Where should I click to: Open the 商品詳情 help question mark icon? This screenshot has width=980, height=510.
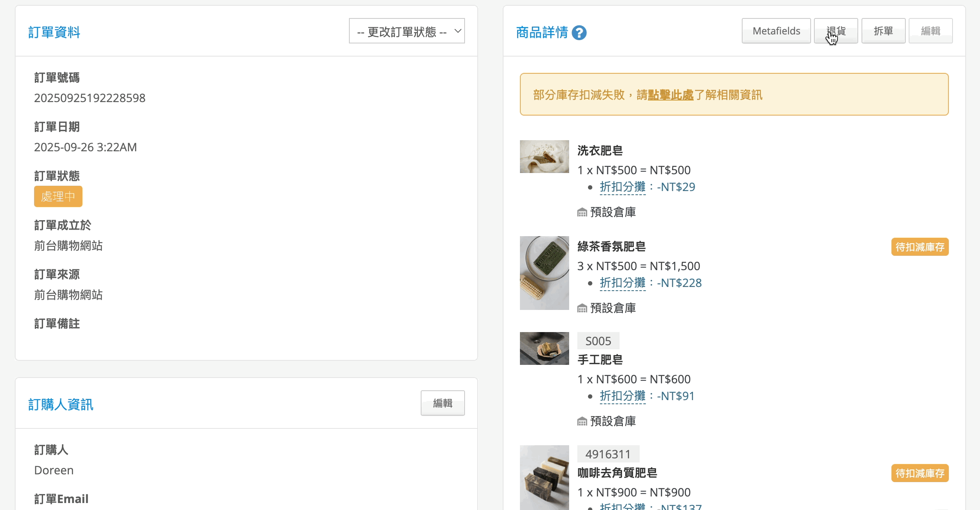(579, 32)
